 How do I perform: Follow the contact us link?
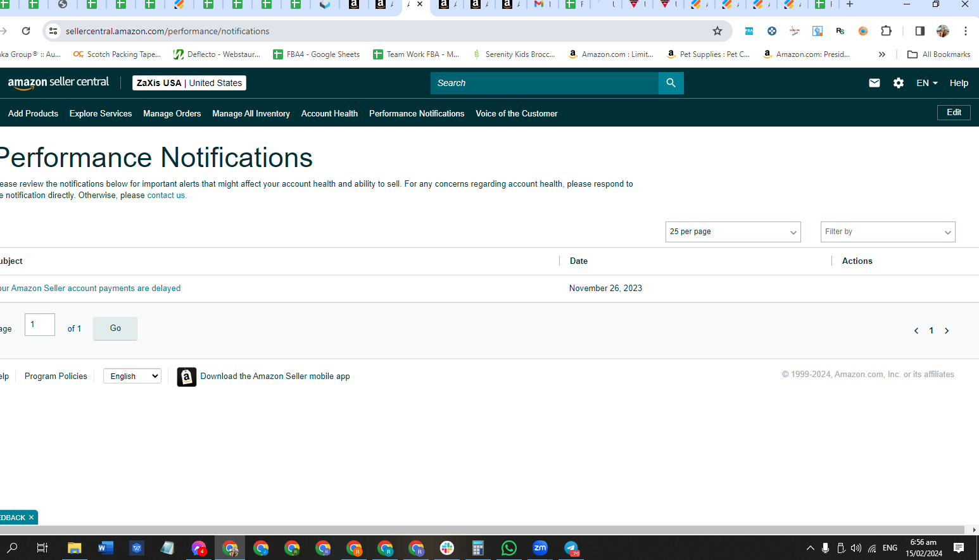pos(167,196)
